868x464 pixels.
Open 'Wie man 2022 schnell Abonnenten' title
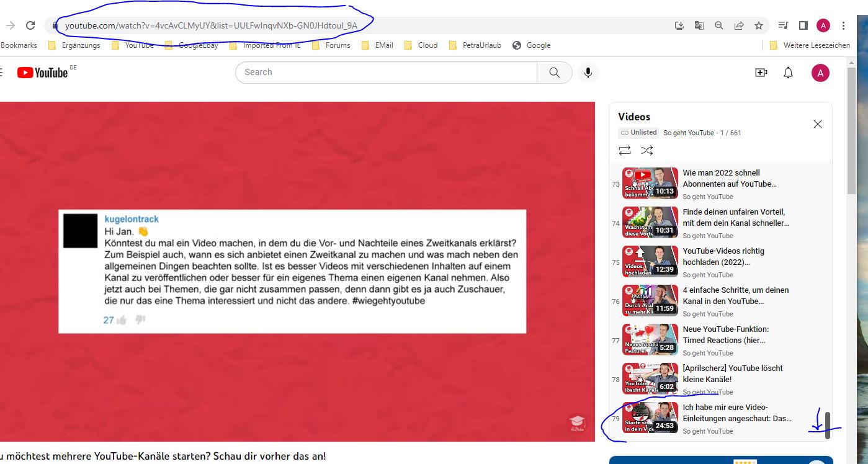coord(730,178)
